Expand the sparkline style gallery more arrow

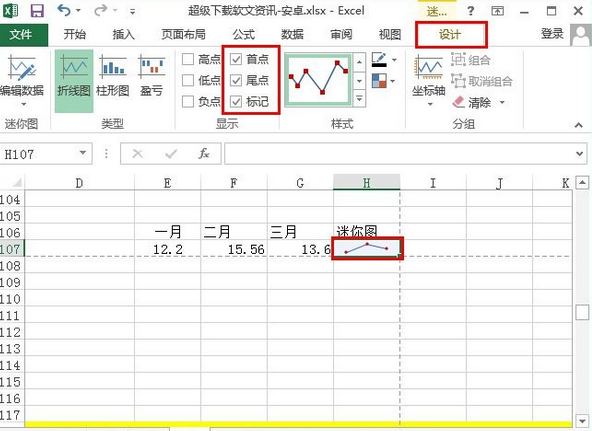359,99
